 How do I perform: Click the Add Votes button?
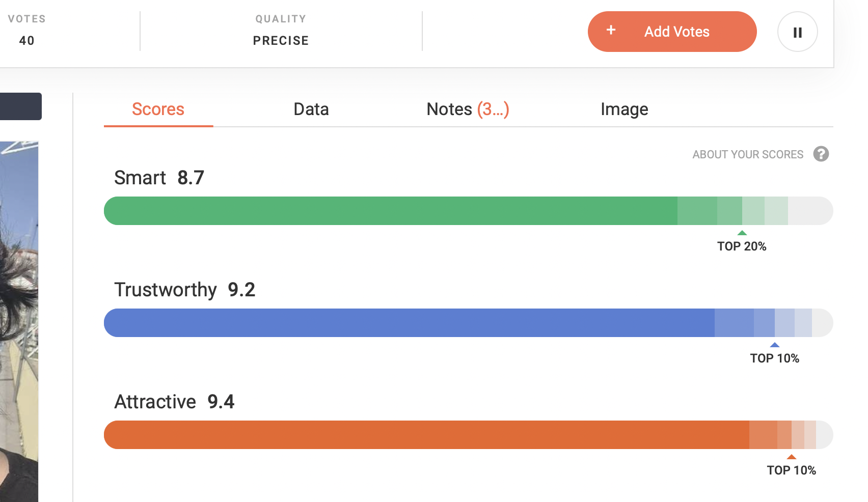672,32
